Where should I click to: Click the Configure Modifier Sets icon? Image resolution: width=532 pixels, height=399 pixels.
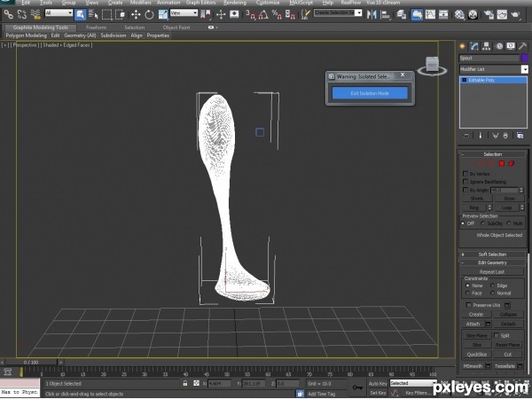point(520,136)
